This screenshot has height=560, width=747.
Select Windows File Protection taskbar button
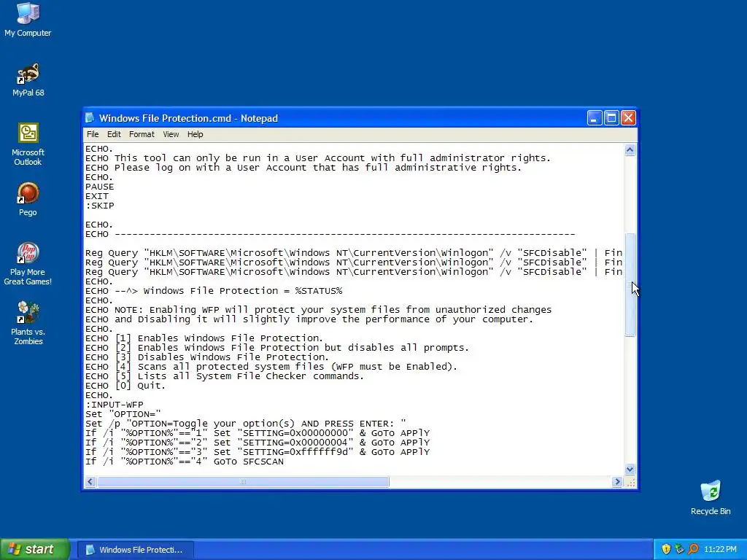coord(136,550)
